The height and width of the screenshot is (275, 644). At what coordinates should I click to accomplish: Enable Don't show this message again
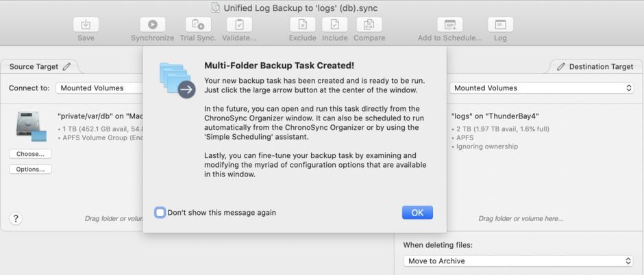[x=160, y=212]
